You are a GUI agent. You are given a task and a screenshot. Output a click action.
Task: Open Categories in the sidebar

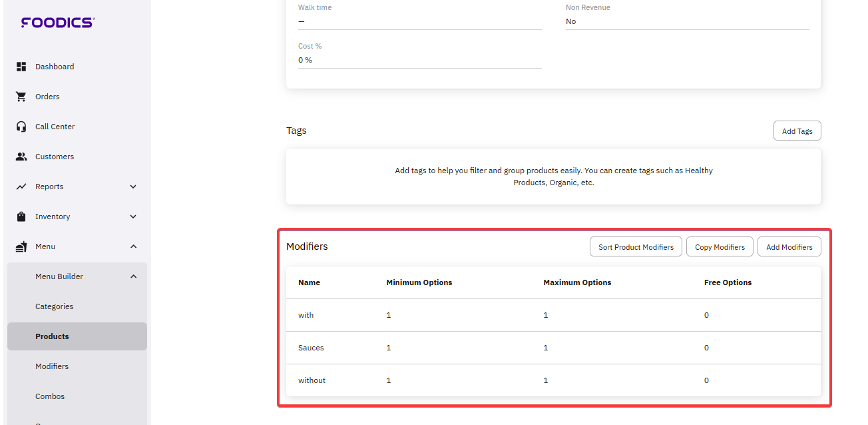point(54,306)
